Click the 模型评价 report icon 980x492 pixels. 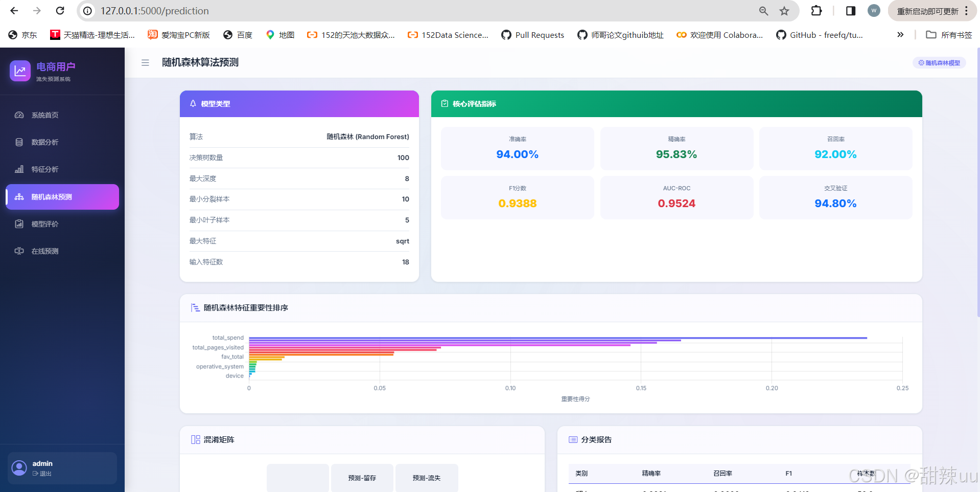click(x=19, y=224)
